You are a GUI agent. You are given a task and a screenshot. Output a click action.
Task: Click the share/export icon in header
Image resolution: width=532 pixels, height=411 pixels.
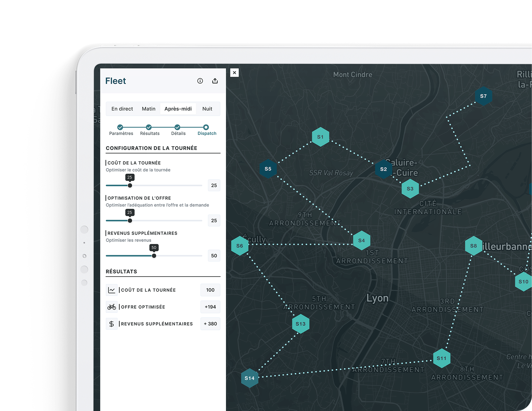[x=215, y=81]
